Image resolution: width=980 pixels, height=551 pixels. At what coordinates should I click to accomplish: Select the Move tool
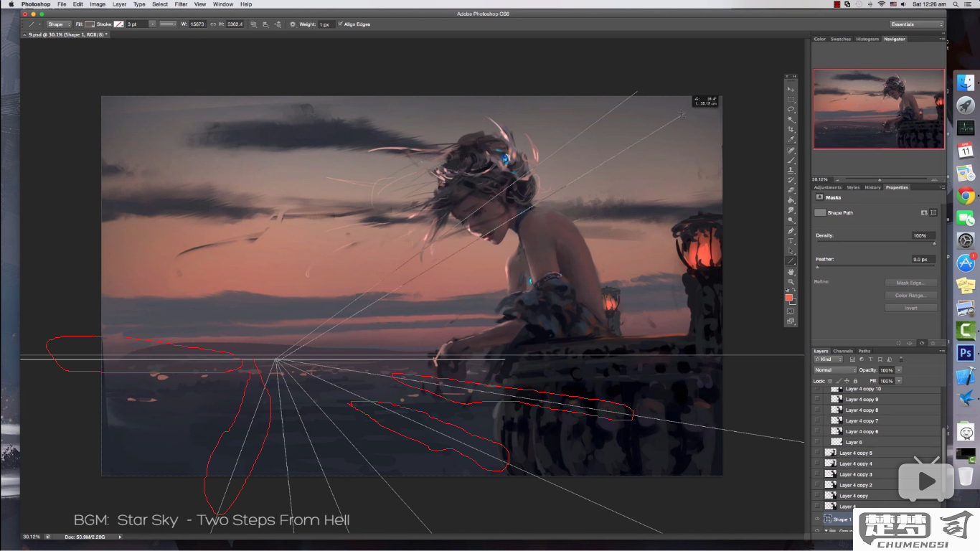coord(791,88)
